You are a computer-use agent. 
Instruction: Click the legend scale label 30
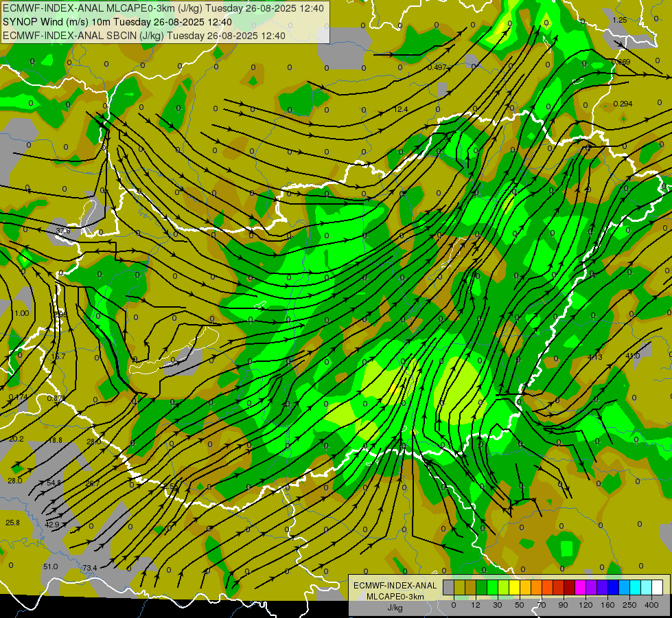[498, 605]
